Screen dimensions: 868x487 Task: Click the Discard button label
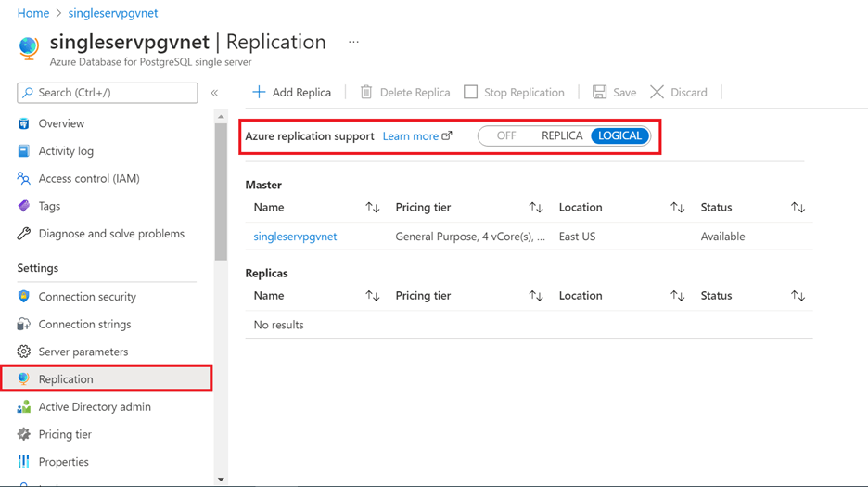click(x=689, y=93)
